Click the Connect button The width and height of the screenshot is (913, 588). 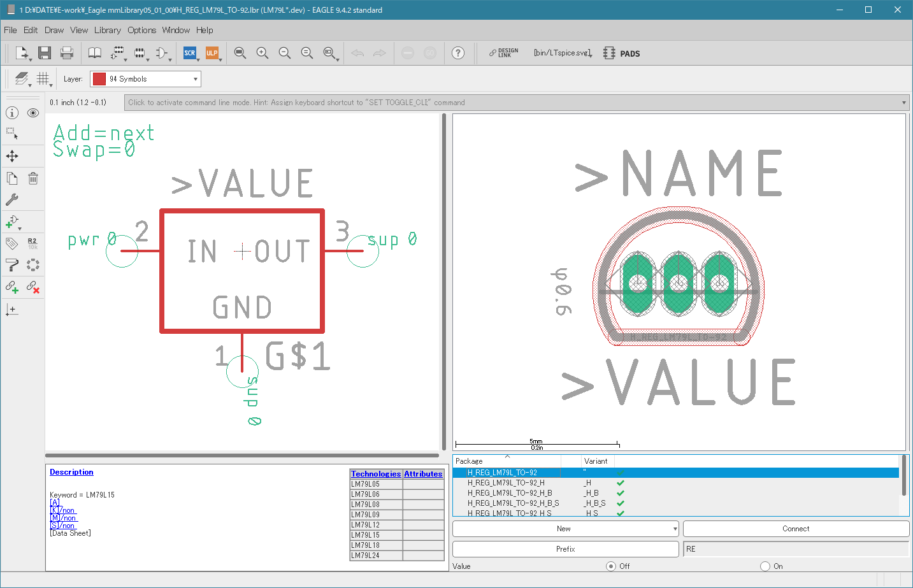point(796,529)
